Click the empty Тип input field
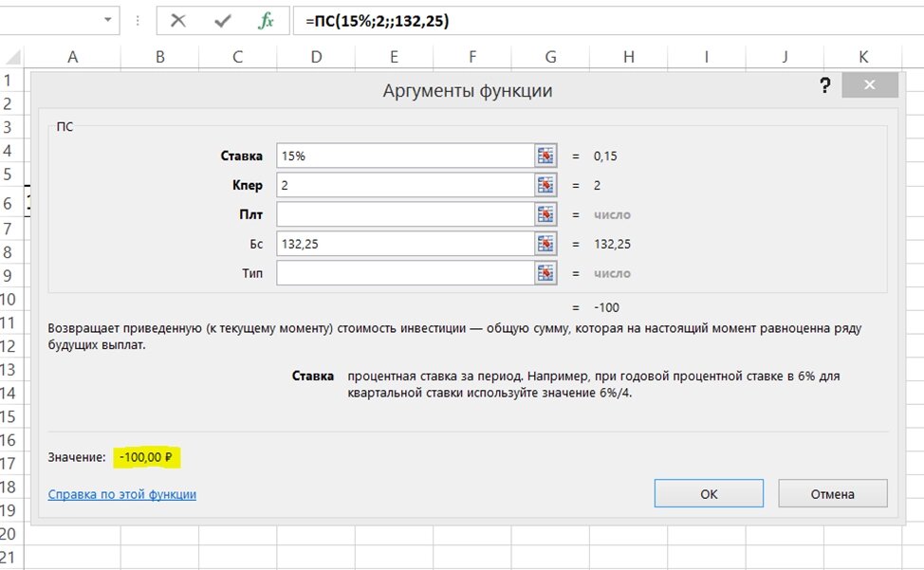 (x=405, y=273)
